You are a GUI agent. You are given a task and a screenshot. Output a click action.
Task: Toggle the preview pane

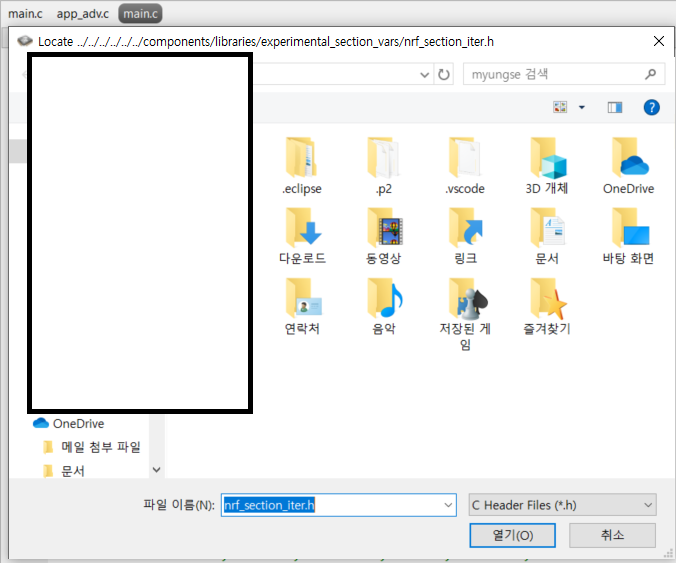pyautogui.click(x=615, y=107)
